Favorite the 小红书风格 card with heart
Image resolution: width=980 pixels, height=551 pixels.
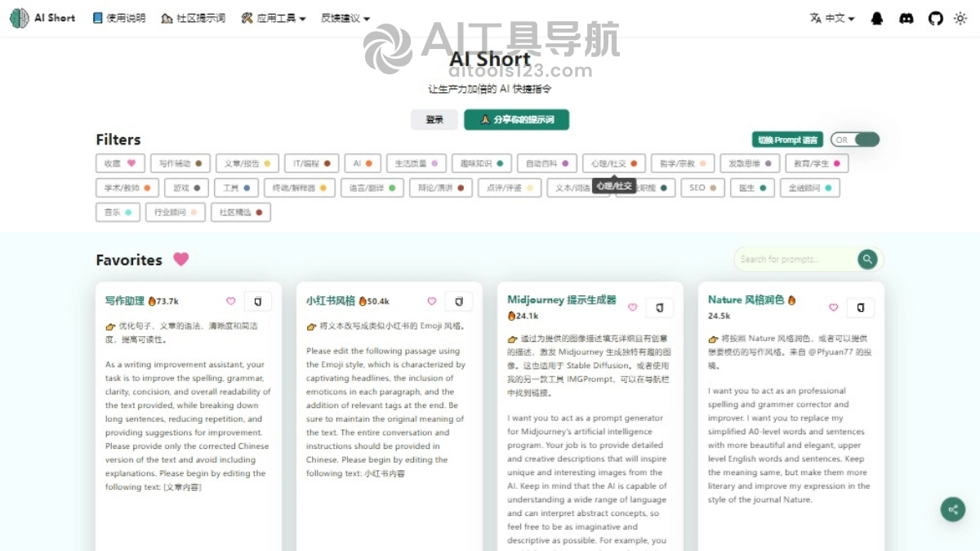click(431, 301)
